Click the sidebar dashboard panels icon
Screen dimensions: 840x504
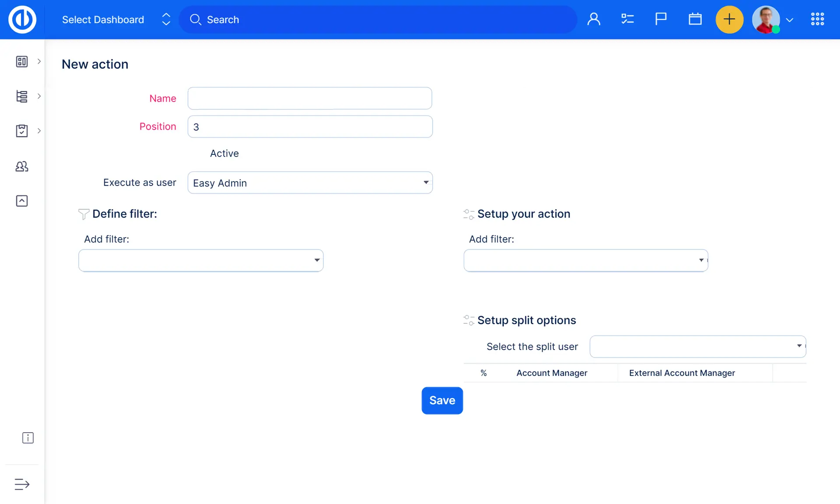point(22,61)
